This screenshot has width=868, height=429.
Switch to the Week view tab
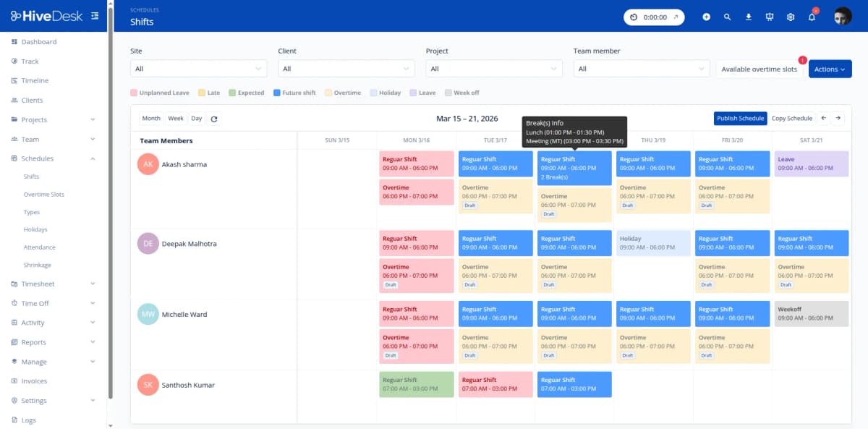tap(176, 117)
